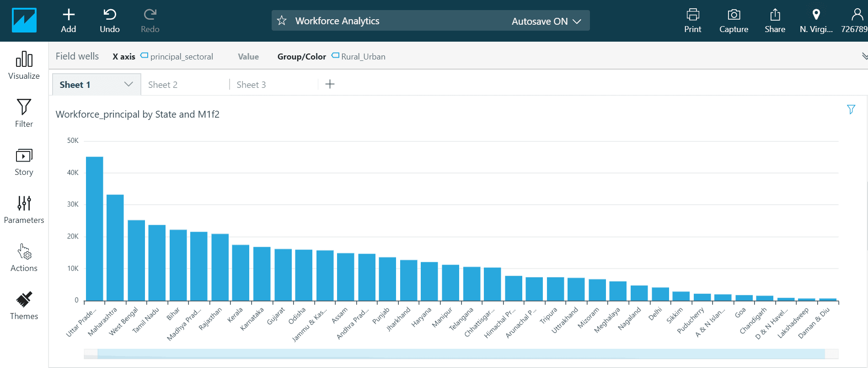
Task: Open the Story pane
Action: point(24,162)
